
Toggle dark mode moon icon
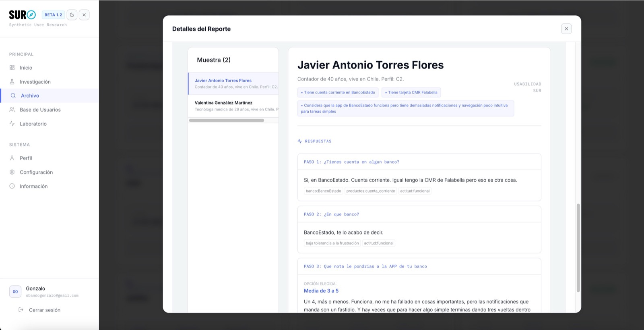pos(72,15)
